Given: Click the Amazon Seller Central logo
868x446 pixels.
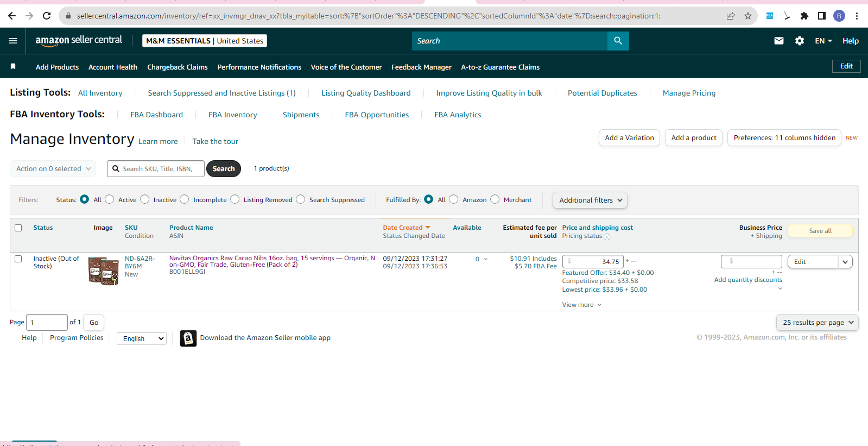Looking at the screenshot, I should click(x=79, y=40).
